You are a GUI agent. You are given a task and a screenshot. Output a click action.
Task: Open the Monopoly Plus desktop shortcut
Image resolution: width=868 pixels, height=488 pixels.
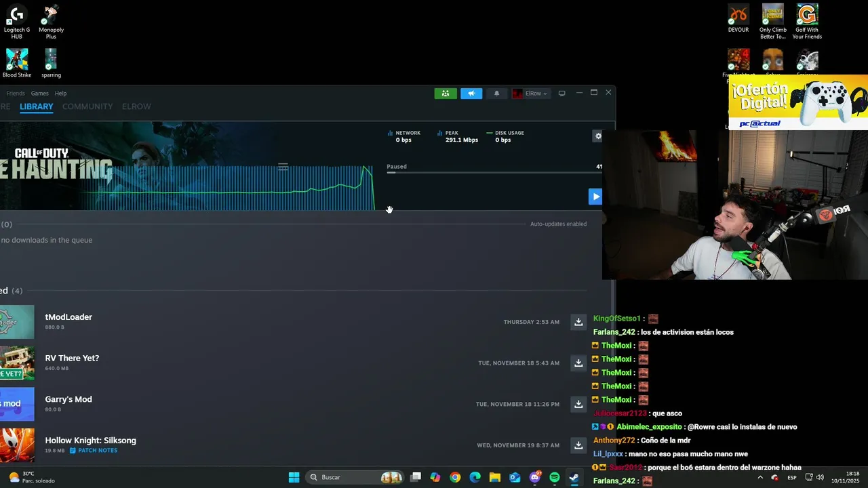(x=51, y=22)
